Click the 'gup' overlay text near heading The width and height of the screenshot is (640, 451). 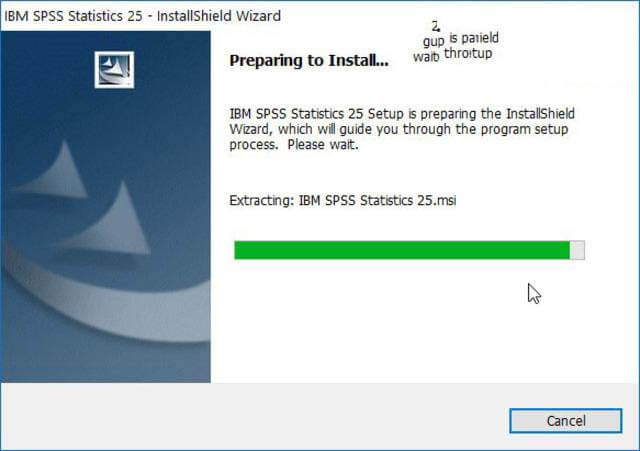pyautogui.click(x=433, y=42)
